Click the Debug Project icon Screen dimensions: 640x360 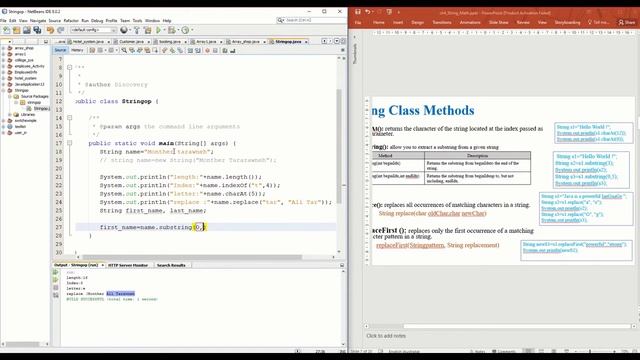tap(172, 30)
